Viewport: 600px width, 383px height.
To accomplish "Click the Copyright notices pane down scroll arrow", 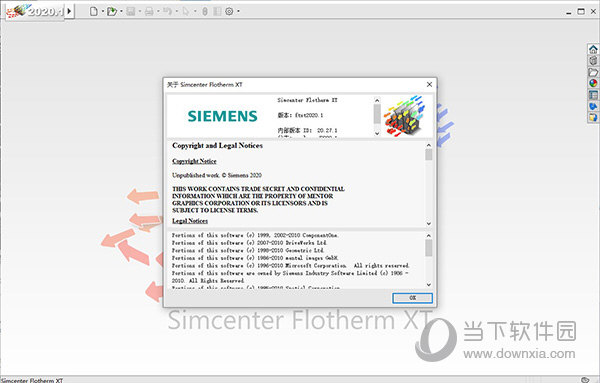I will coord(429,223).
